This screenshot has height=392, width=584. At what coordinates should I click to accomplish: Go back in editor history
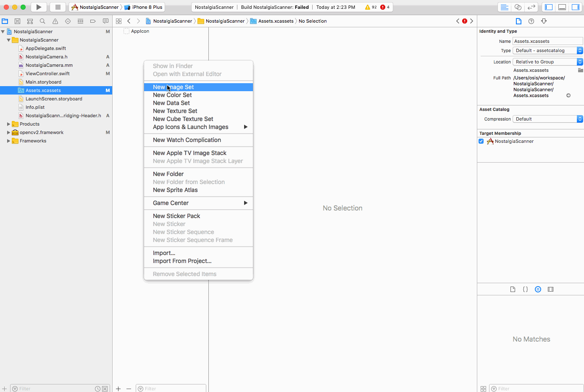129,21
